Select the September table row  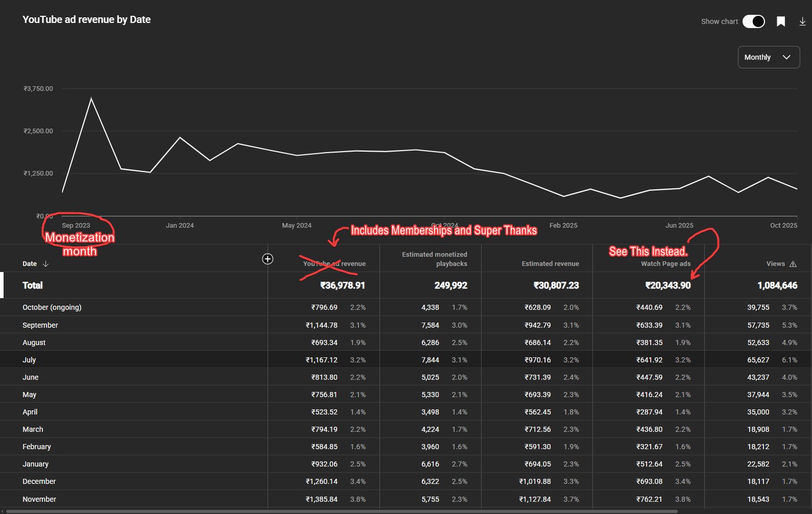coord(40,325)
